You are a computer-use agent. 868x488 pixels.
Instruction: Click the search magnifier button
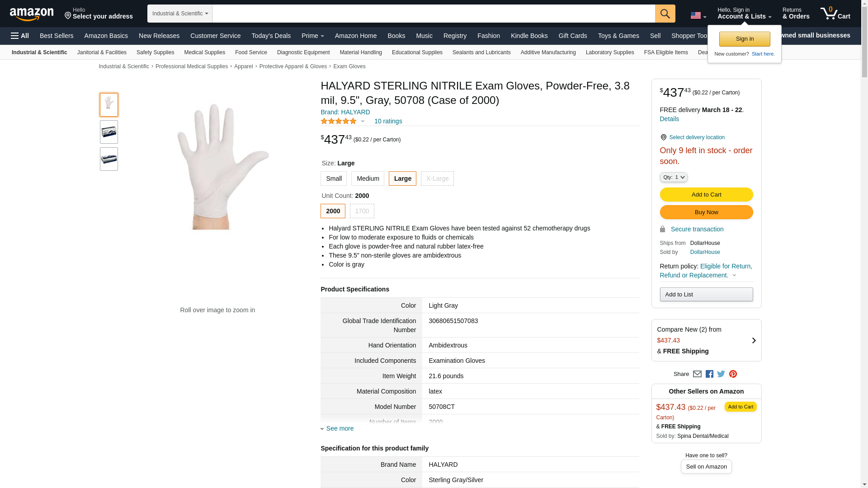click(x=665, y=14)
